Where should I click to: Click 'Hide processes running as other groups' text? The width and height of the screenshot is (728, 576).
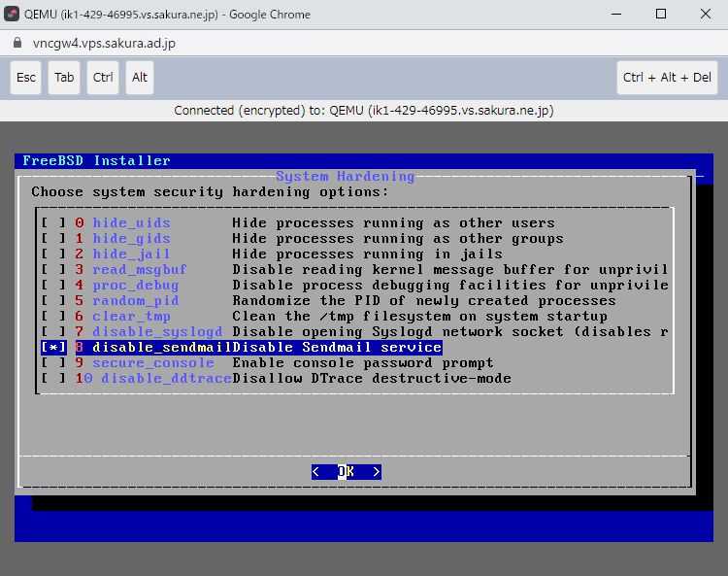click(398, 239)
